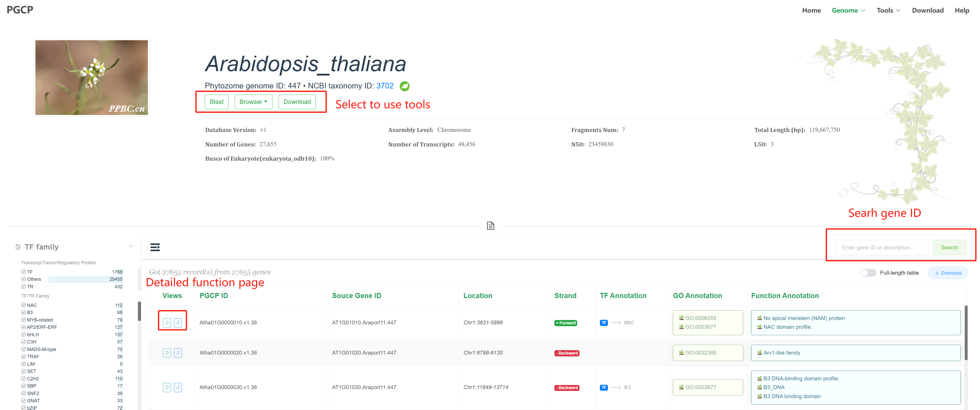Click the hamburger menu icon above the table

[155, 247]
